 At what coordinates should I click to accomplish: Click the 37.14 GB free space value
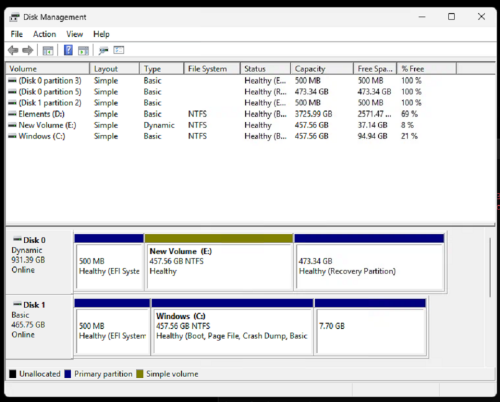[373, 125]
